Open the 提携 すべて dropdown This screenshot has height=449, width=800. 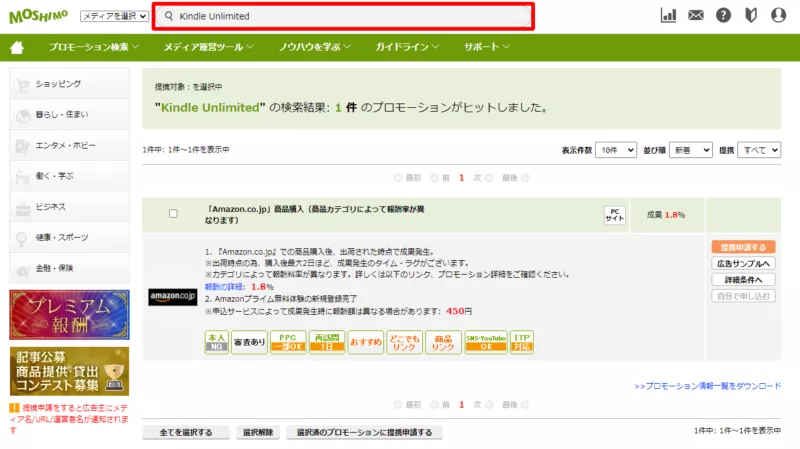(759, 150)
